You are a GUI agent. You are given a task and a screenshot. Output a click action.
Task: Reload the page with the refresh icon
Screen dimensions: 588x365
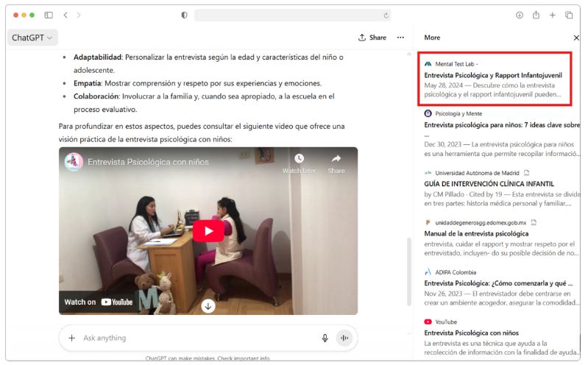tap(386, 15)
